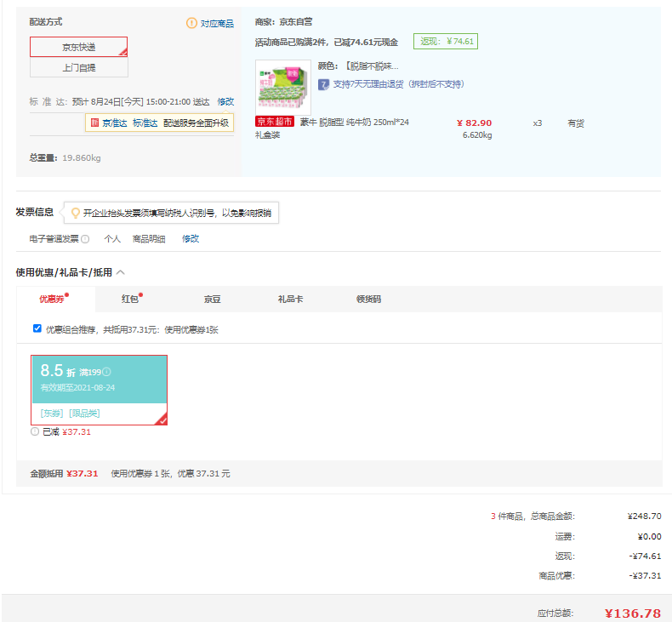
Task: Open milk product thumbnail image
Action: [283, 88]
